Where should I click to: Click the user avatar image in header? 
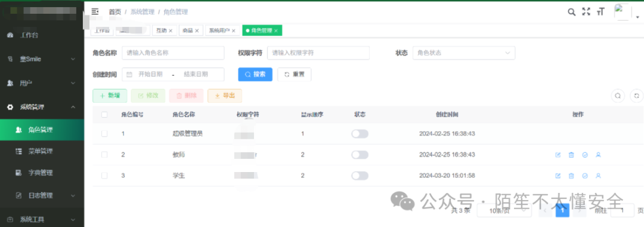pyautogui.click(x=623, y=12)
